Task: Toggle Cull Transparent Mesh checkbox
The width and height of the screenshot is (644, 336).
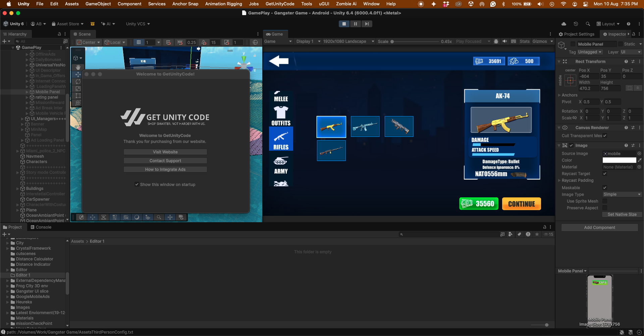Action: 605,136
